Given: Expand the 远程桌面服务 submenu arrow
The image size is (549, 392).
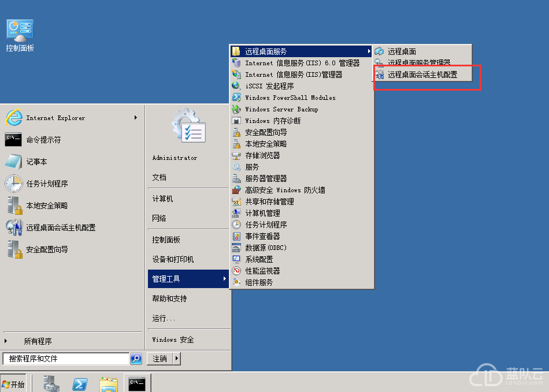Looking at the screenshot, I should click(369, 51).
